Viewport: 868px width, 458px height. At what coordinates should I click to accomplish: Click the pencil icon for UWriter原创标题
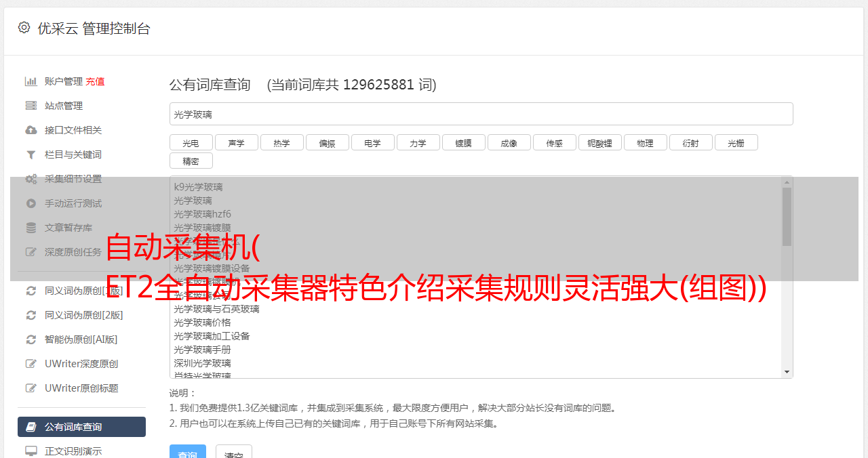click(31, 388)
